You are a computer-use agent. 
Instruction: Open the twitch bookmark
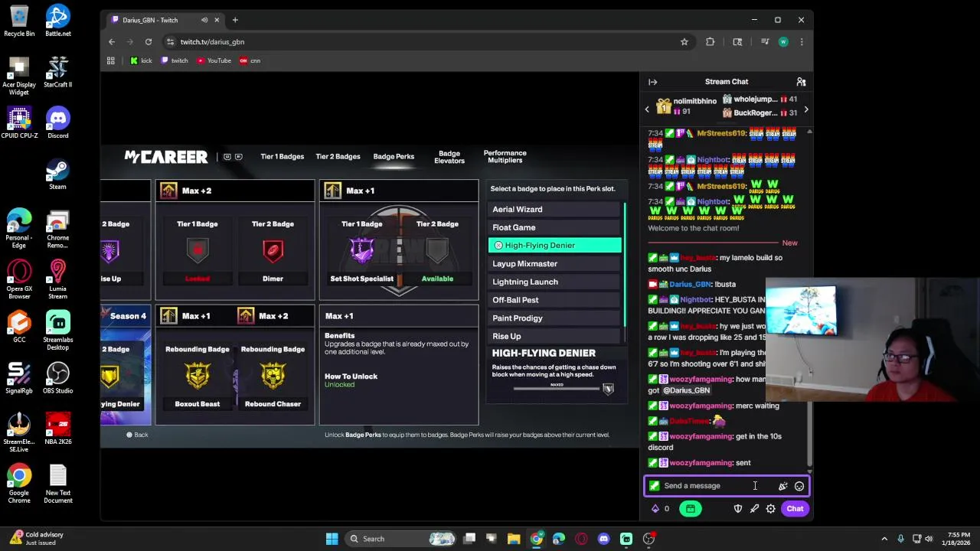click(x=175, y=60)
